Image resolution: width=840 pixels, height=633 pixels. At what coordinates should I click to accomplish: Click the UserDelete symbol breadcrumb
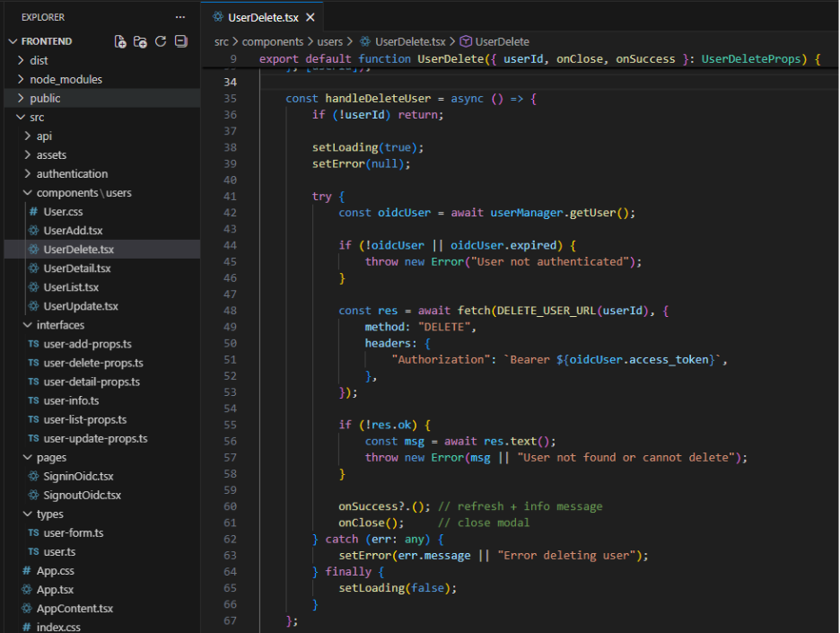502,41
